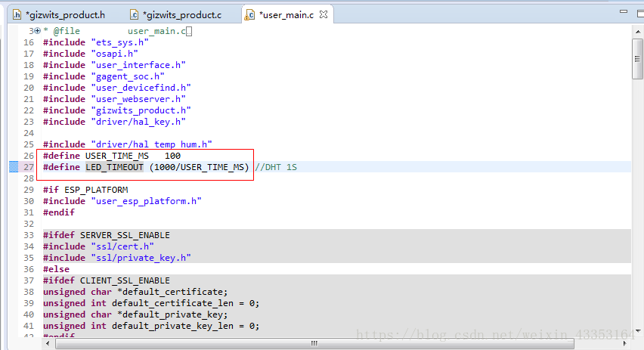Click "user_devicefind.h" include string
Viewport: 644px width, 350px height.
tap(141, 88)
